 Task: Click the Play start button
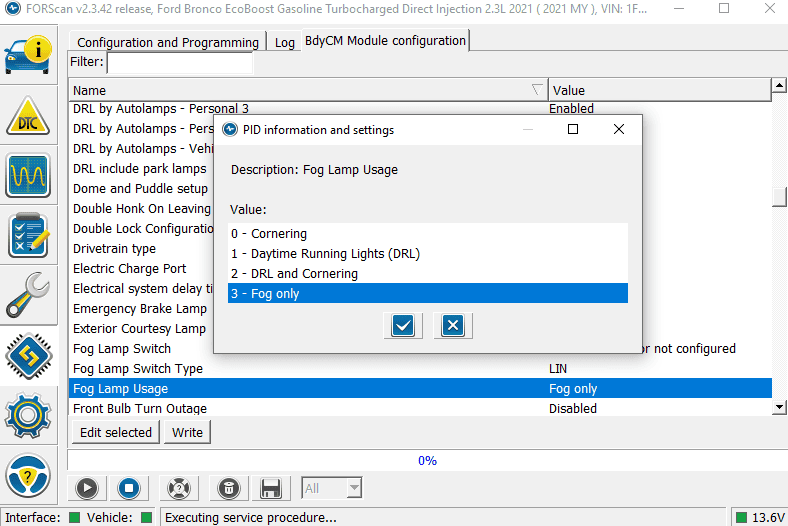(87, 488)
